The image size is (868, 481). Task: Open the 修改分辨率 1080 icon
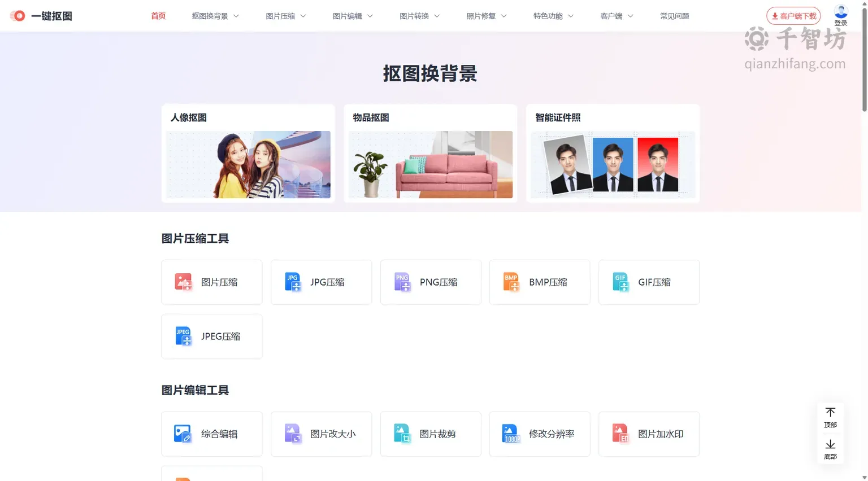(511, 434)
